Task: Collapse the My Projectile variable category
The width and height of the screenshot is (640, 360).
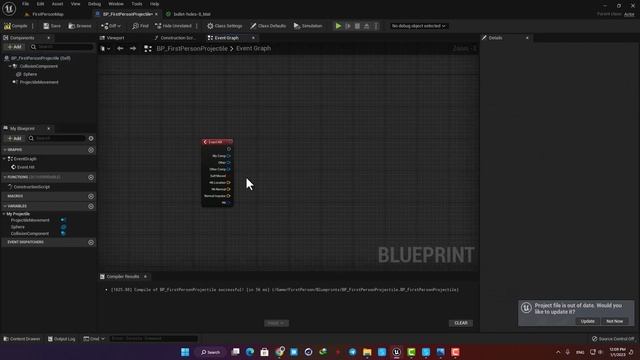Action: [4, 214]
